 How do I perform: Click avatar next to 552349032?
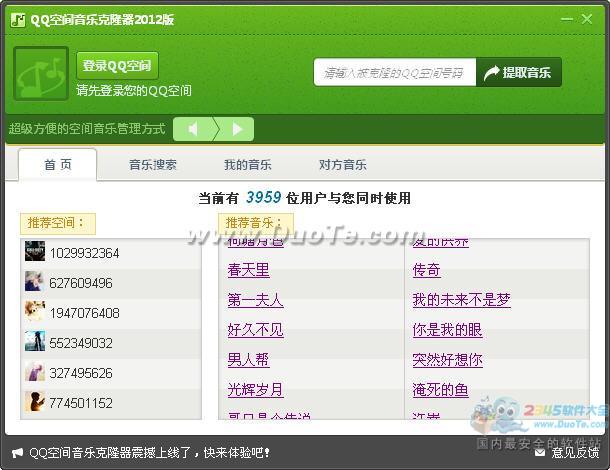35,341
